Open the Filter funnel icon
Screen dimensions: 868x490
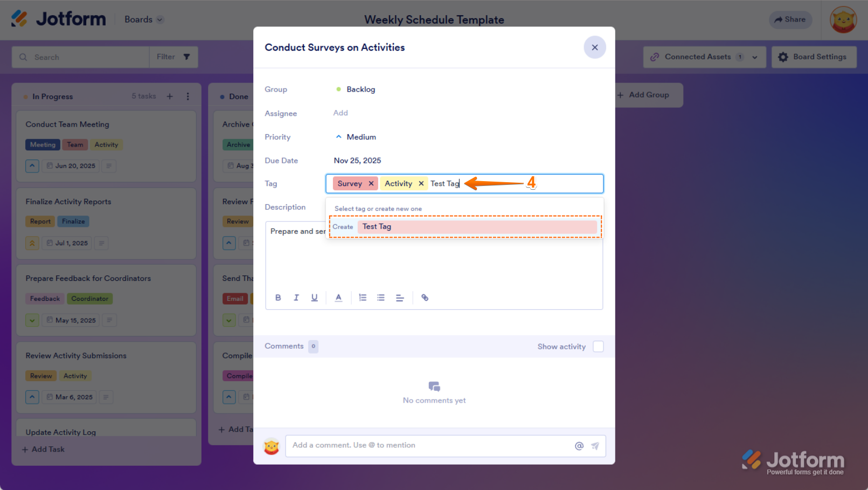(x=186, y=57)
